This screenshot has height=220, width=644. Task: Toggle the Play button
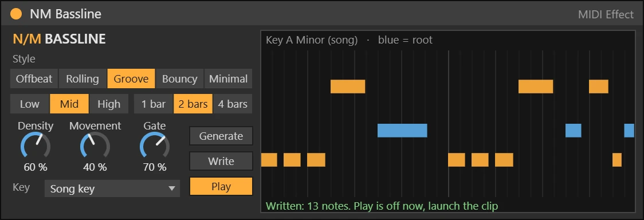pyautogui.click(x=221, y=186)
